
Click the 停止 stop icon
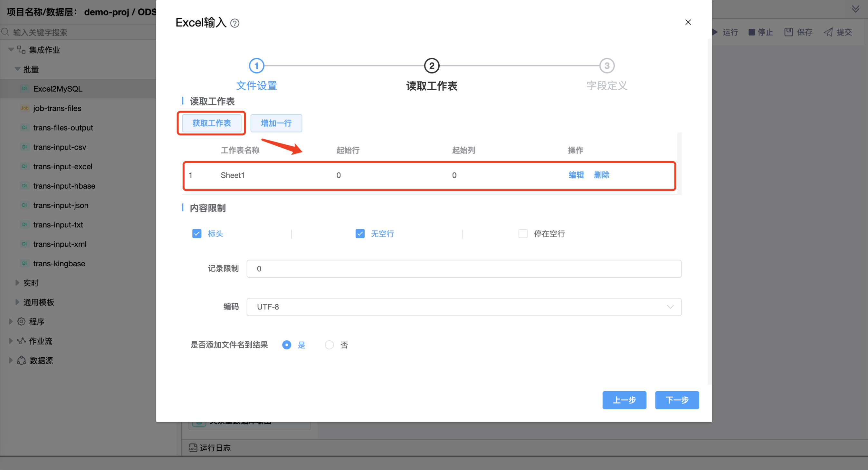coord(751,32)
